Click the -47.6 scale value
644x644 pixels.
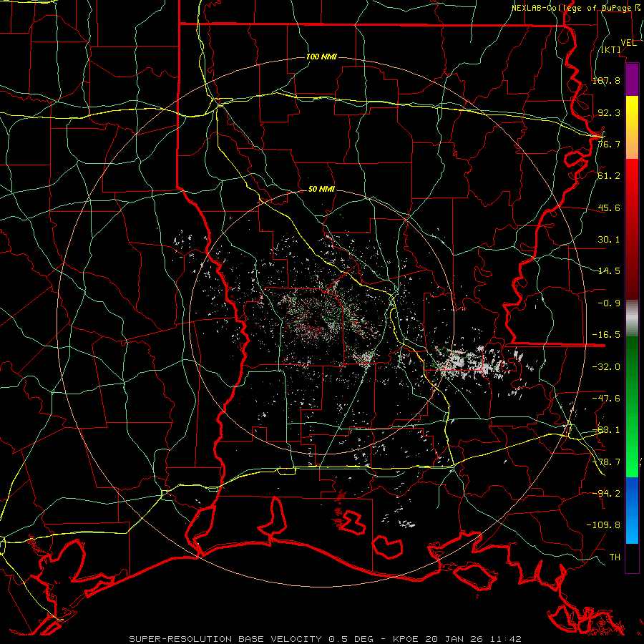pyautogui.click(x=606, y=399)
